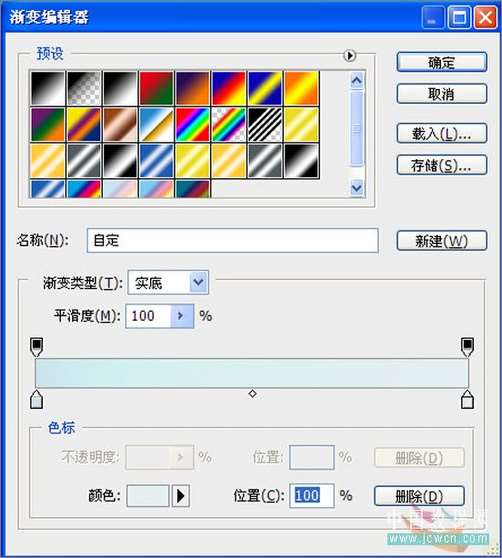Select the yellow metallic preset ending row two
502x558 pixels.
coord(301,125)
